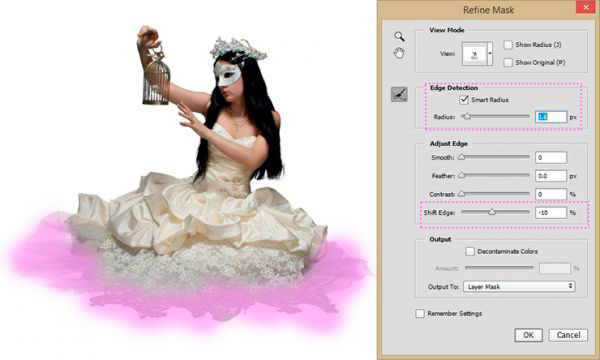Image resolution: width=600 pixels, height=360 pixels.
Task: Open the View mode thumbnail dropdown
Action: pos(490,54)
